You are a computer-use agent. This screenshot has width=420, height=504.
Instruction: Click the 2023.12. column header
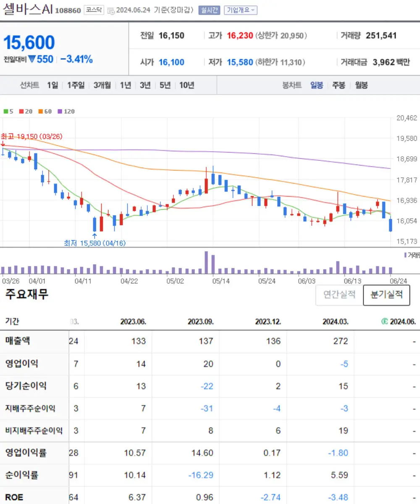(268, 322)
